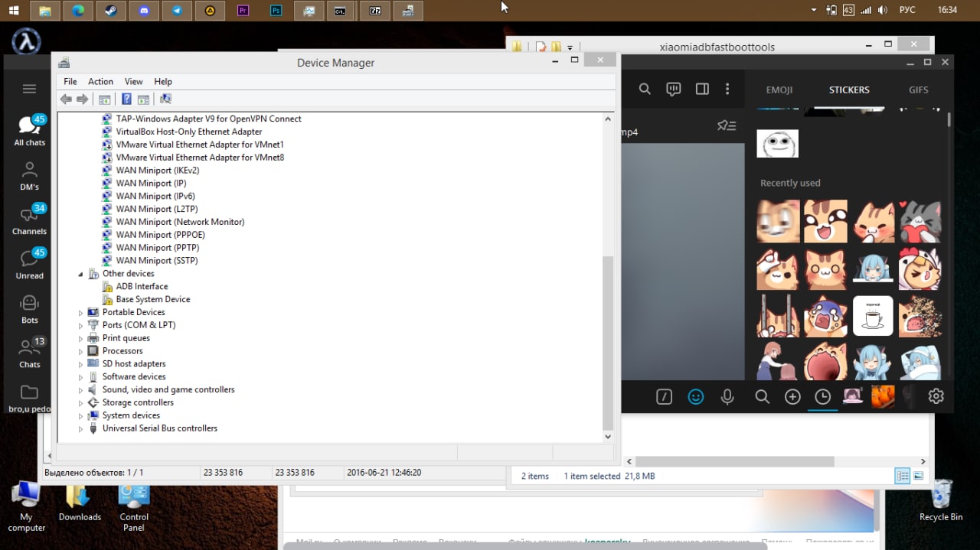Expand the Processors category
980x550 pixels.
point(80,351)
